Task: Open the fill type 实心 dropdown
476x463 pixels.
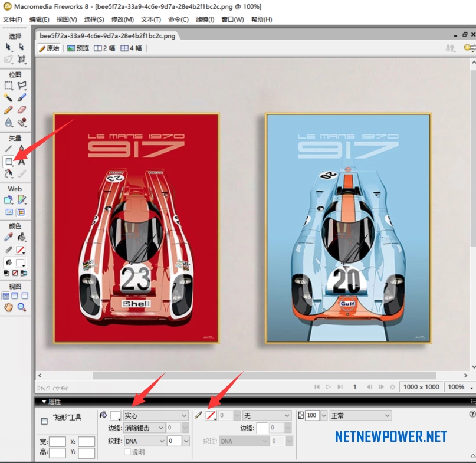Action: (156, 415)
